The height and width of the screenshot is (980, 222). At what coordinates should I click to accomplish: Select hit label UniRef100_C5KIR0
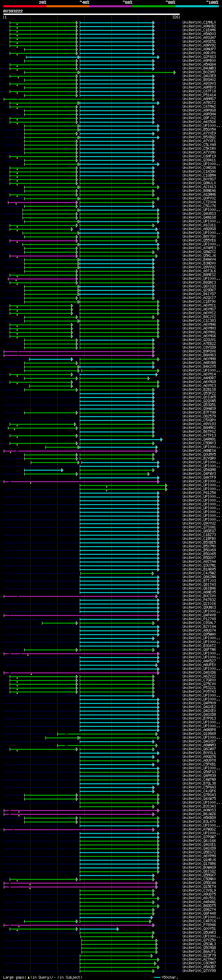[x=199, y=149]
